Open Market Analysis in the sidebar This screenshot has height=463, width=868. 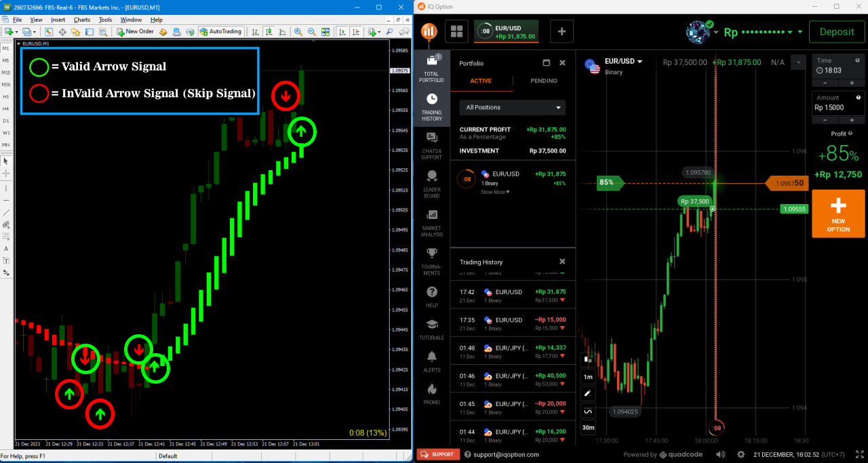pyautogui.click(x=431, y=223)
